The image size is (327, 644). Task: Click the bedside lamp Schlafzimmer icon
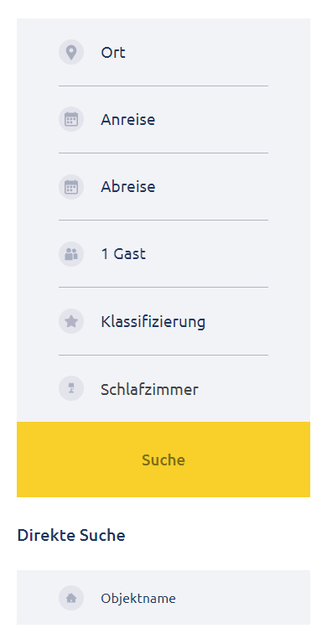point(71,388)
